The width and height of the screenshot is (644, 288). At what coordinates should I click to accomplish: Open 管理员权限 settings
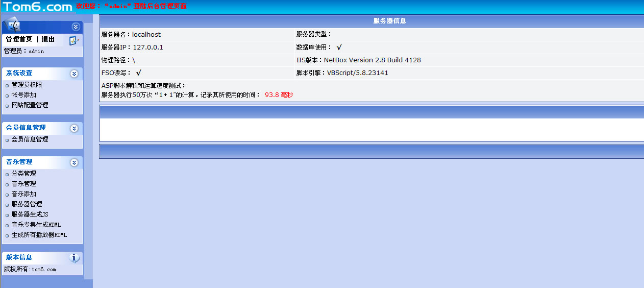point(27,85)
